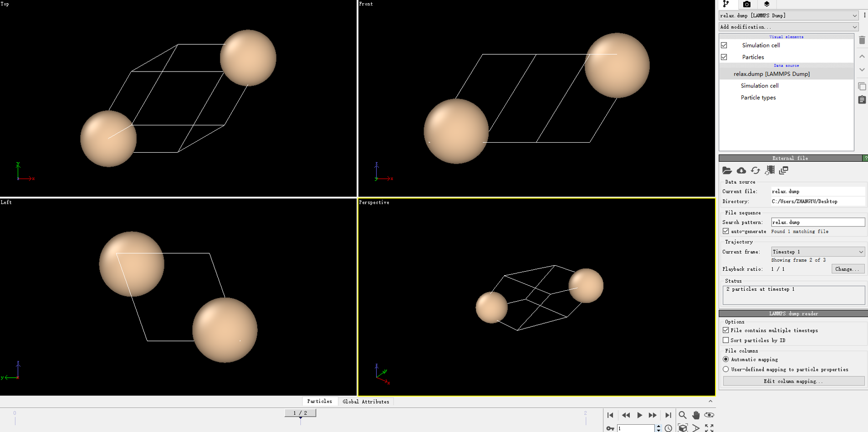
Task: Select User-defined mapping to particle properties
Action: pyautogui.click(x=725, y=370)
